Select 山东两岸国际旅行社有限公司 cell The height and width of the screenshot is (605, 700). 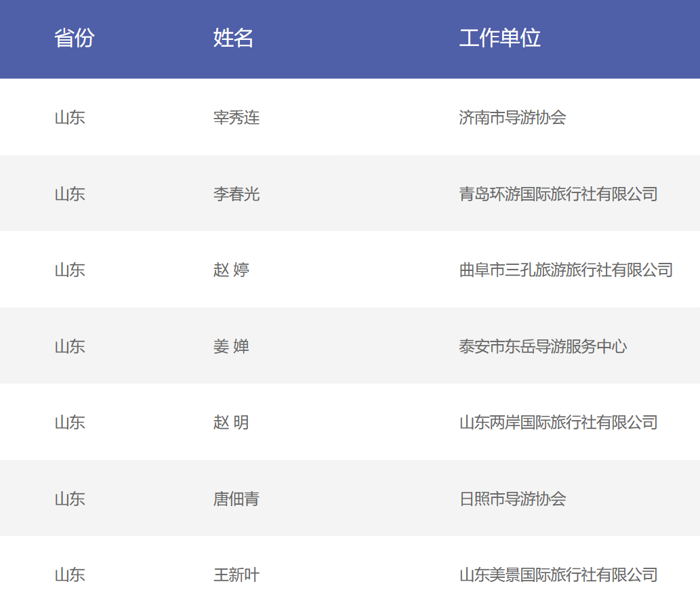tap(558, 422)
